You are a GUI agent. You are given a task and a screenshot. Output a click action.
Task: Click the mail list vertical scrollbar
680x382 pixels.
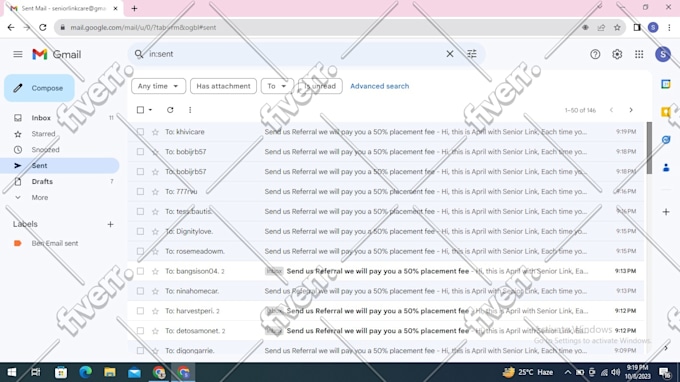[x=649, y=148]
